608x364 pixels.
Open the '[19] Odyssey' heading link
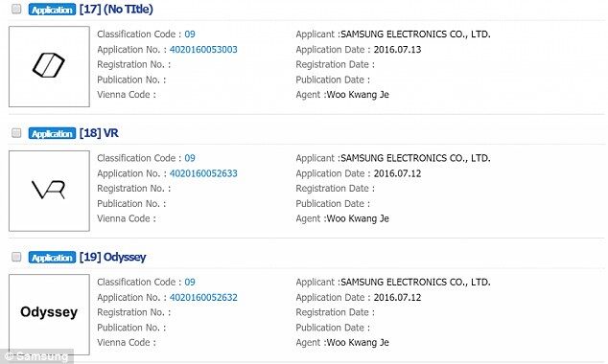point(113,257)
